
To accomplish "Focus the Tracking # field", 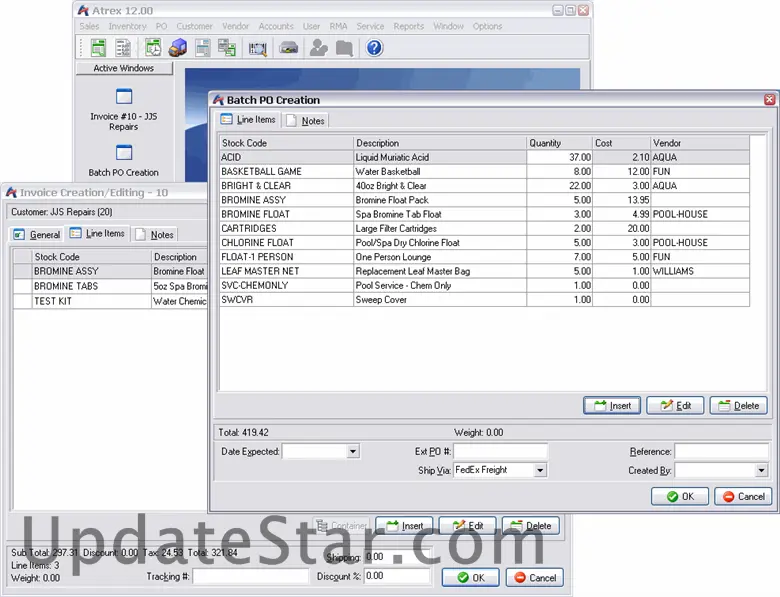I will [250, 577].
